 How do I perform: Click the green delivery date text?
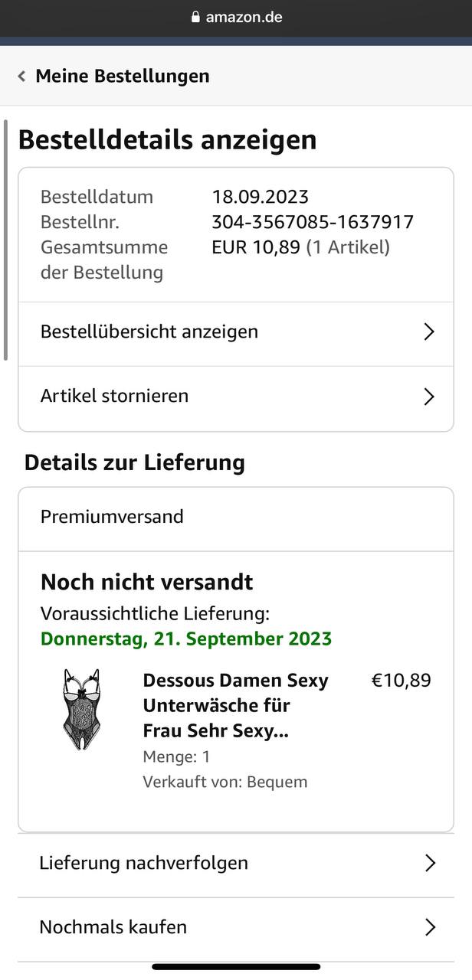(x=186, y=639)
